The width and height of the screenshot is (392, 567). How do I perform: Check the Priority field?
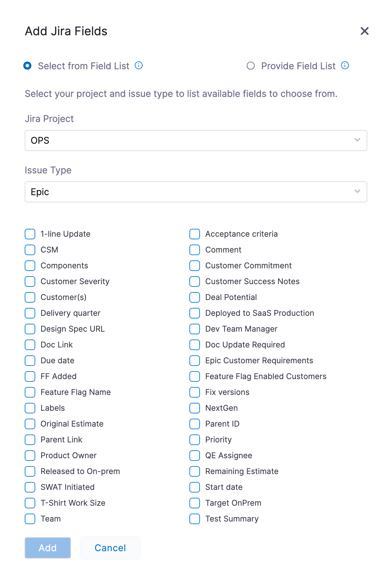(x=195, y=440)
